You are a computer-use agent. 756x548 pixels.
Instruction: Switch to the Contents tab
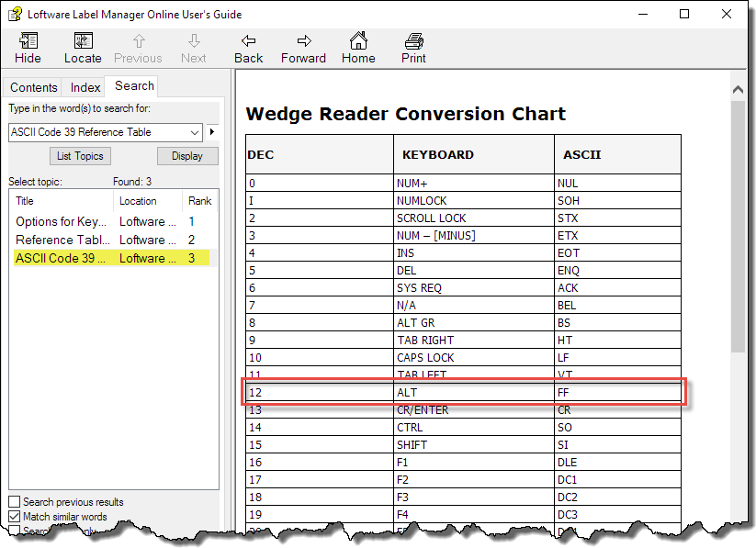click(x=34, y=87)
